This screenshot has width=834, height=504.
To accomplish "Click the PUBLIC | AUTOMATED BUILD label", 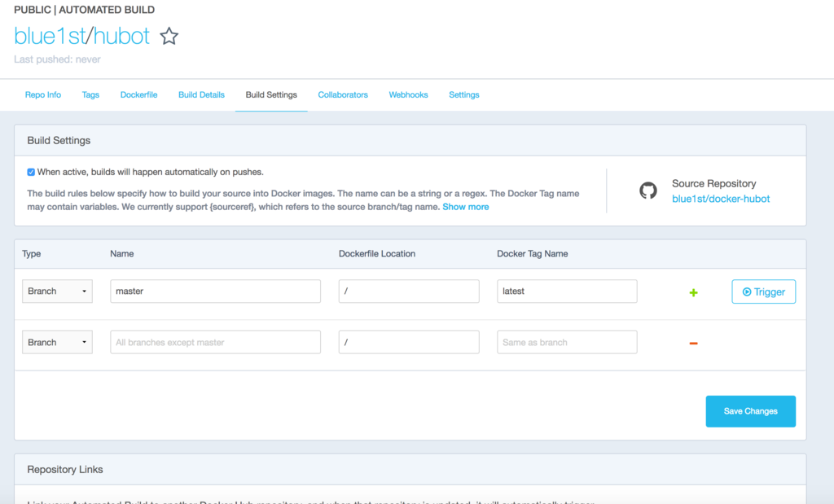I will click(x=85, y=10).
